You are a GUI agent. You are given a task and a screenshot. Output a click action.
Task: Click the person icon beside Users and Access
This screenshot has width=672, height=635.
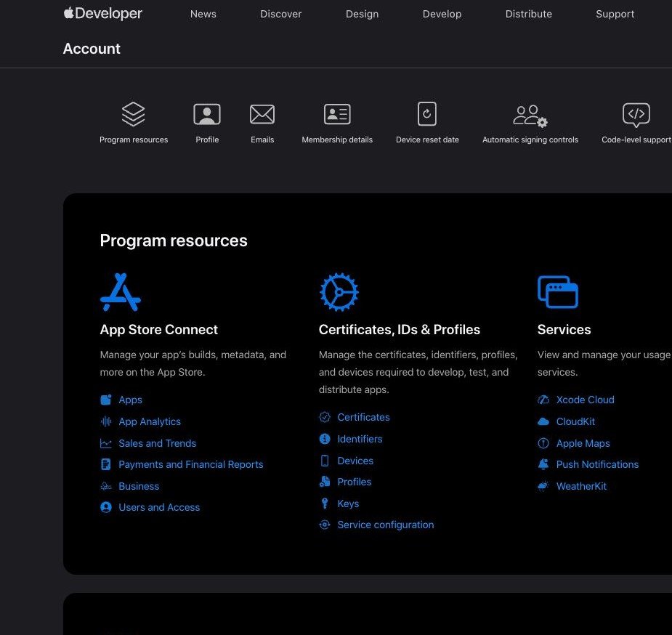[x=106, y=507]
